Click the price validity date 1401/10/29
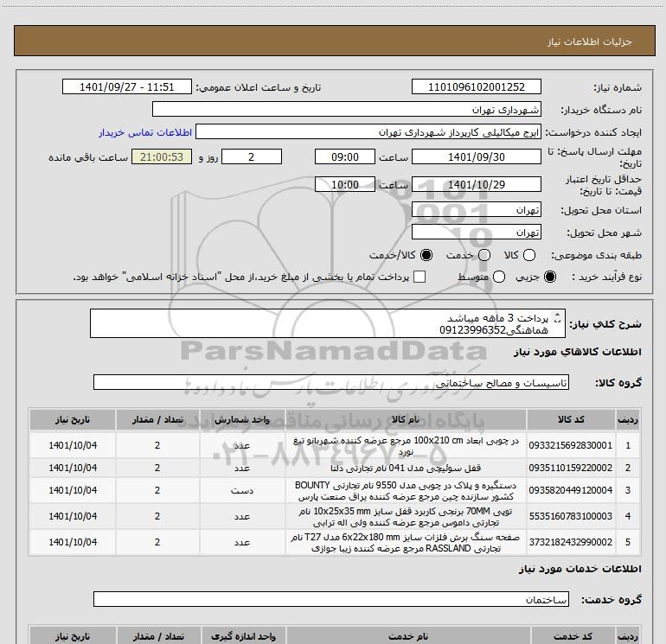The width and height of the screenshot is (666, 644). (476, 184)
